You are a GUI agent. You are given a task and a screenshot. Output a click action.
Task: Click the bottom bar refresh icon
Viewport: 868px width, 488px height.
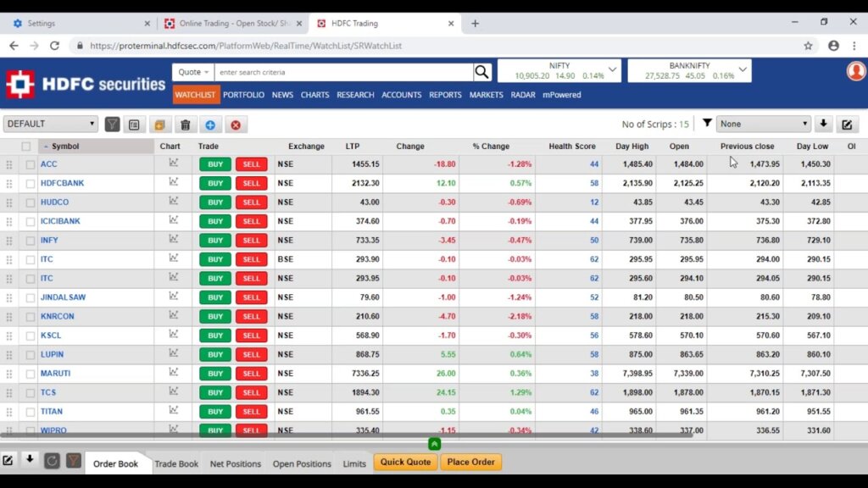coord(52,460)
